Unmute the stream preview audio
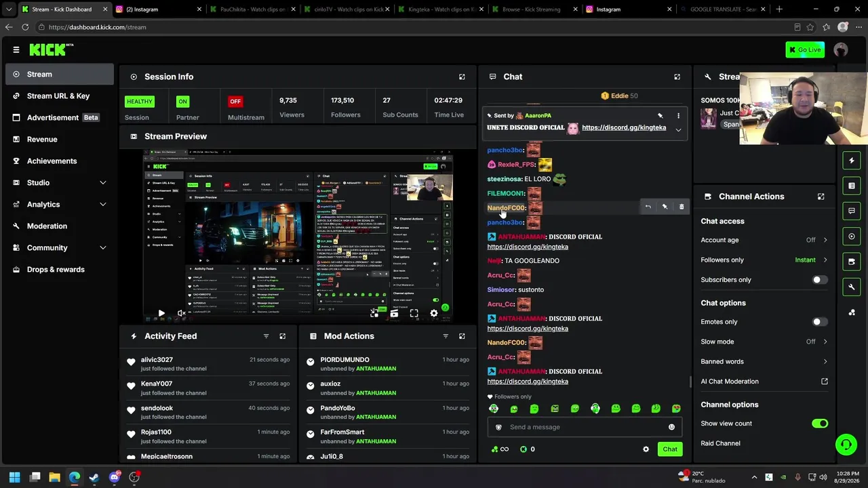This screenshot has width=868, height=488. click(181, 313)
